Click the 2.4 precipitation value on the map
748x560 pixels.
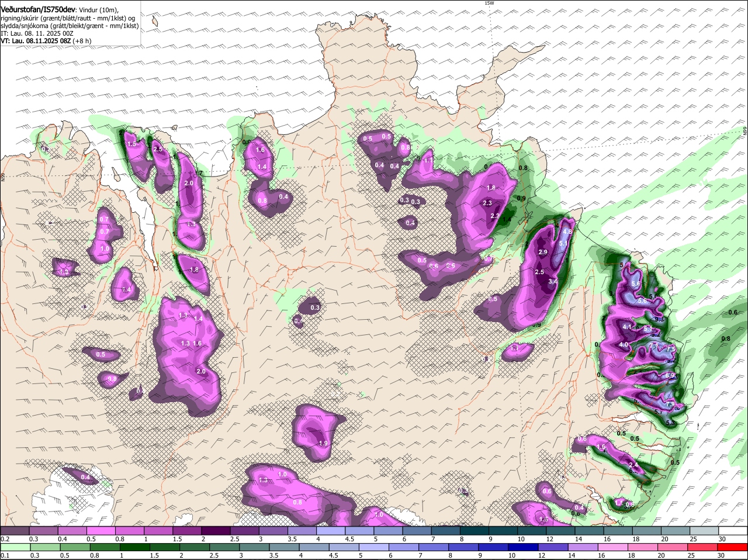click(x=633, y=465)
